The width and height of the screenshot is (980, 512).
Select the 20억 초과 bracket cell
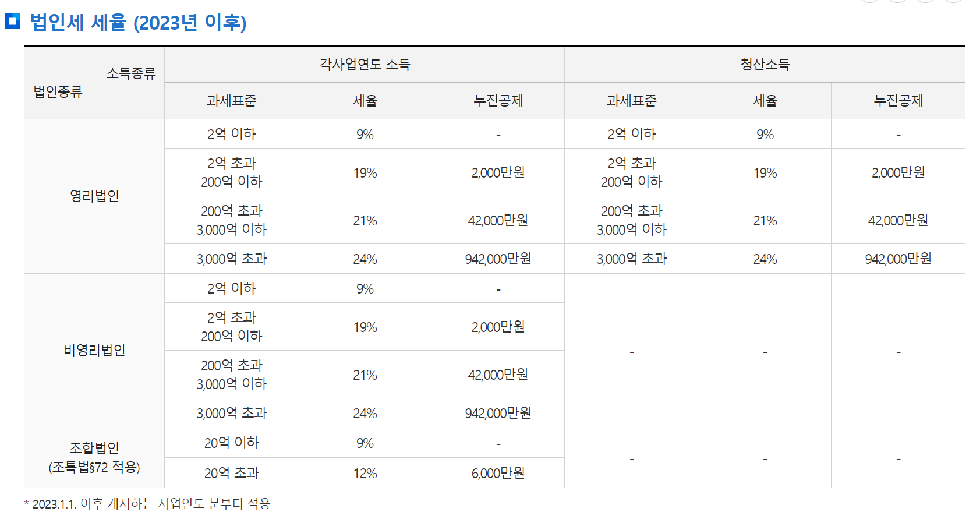point(231,473)
